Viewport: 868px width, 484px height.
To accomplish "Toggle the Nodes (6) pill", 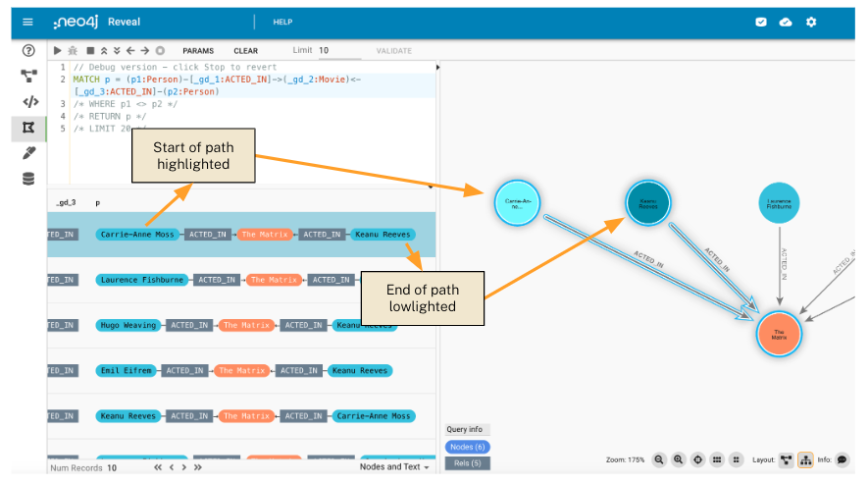I will [x=467, y=447].
